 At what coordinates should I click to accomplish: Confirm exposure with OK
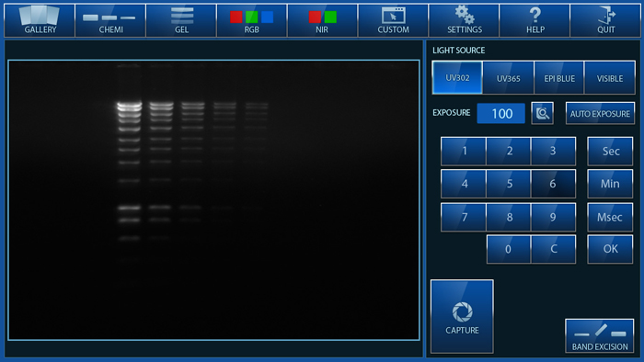(x=610, y=249)
